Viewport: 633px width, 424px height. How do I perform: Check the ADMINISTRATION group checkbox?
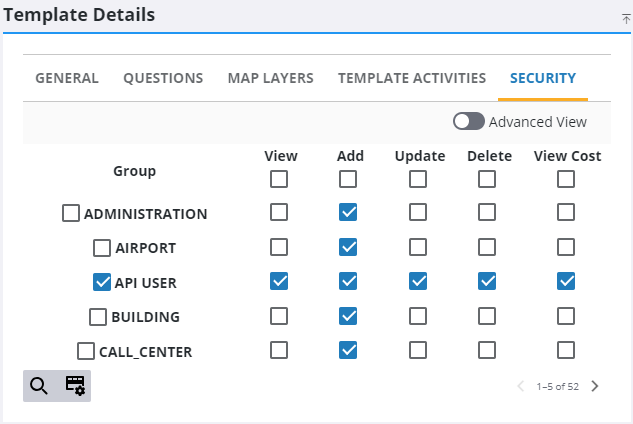coord(71,213)
